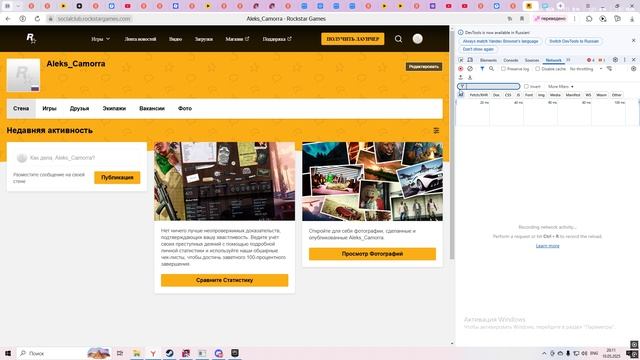Click the Don't show again button
The image size is (640, 360).
478,49
